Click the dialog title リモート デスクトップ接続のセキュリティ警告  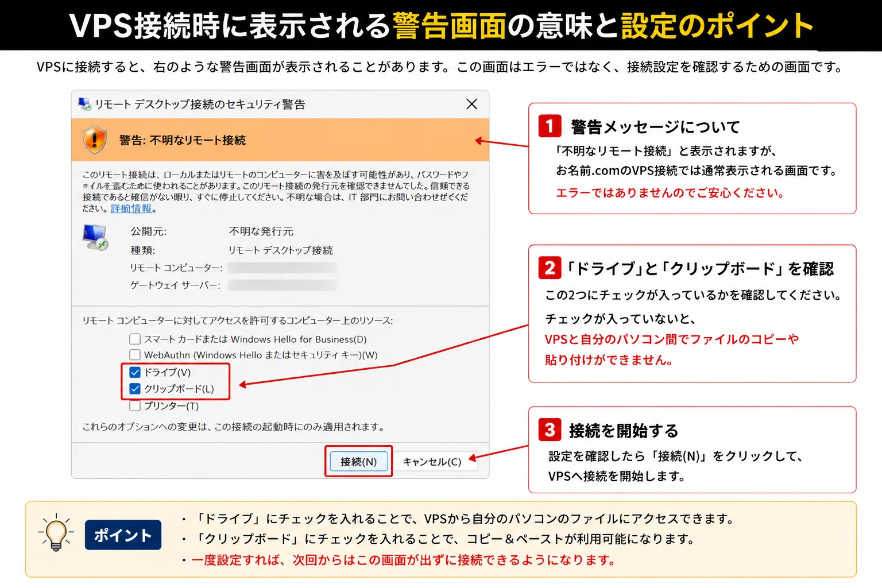point(200,104)
